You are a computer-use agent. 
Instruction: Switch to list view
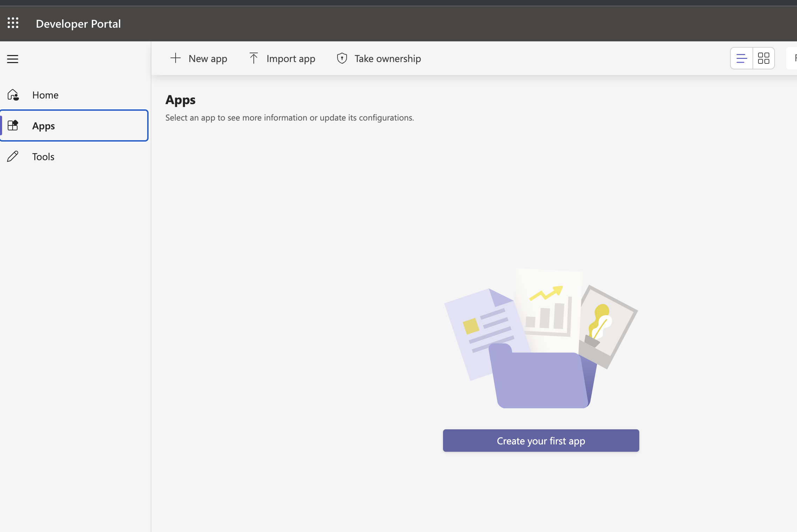tap(742, 58)
